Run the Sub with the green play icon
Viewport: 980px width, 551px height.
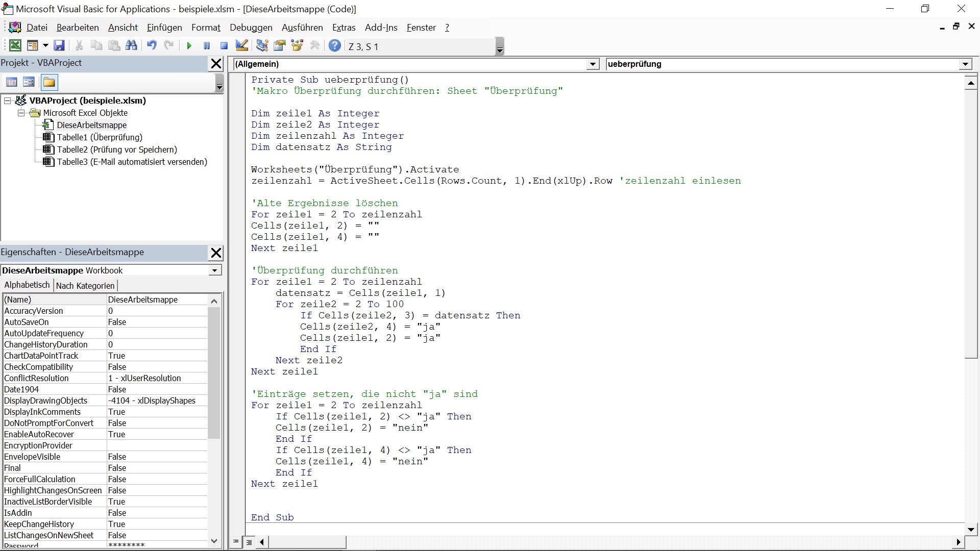pos(189,46)
